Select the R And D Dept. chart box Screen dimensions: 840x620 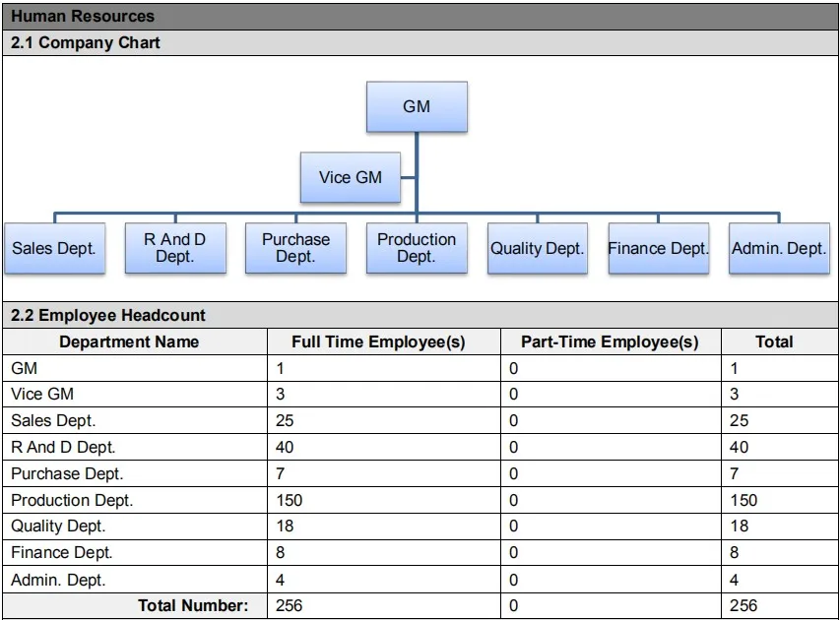click(x=175, y=248)
